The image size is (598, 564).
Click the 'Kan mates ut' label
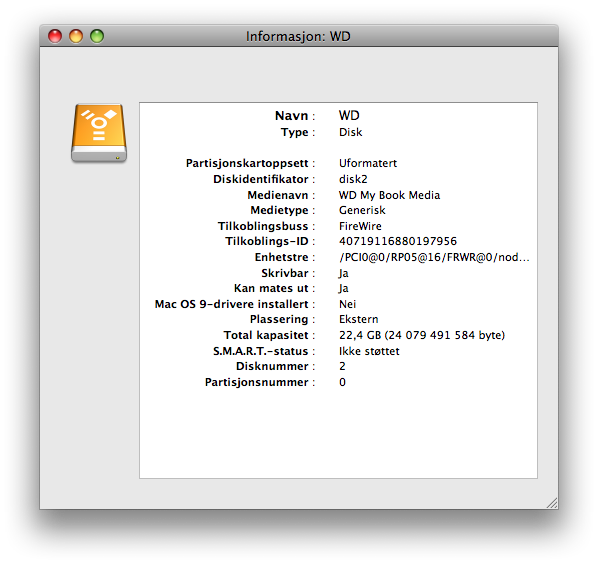click(271, 288)
